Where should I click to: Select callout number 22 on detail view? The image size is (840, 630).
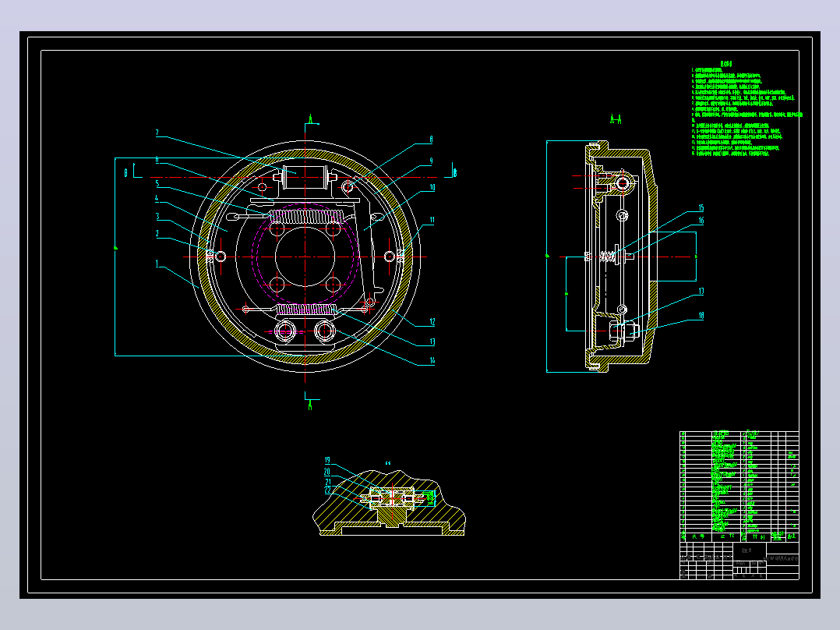(x=328, y=490)
